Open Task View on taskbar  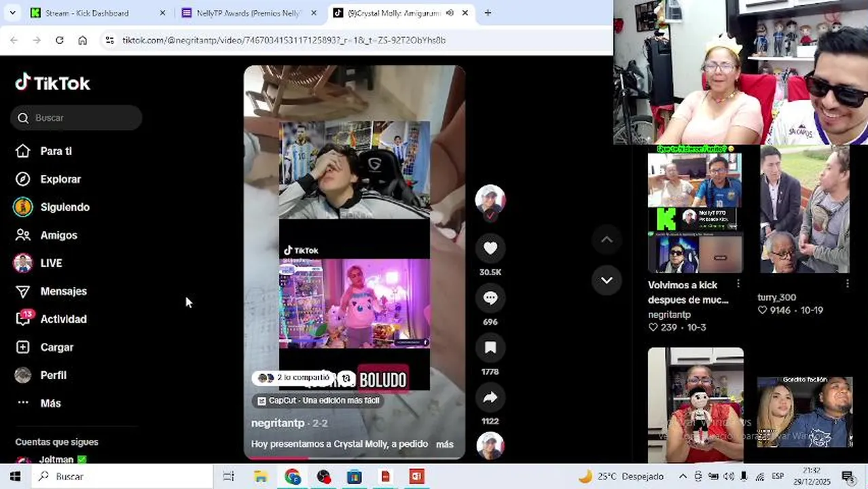coord(229,476)
